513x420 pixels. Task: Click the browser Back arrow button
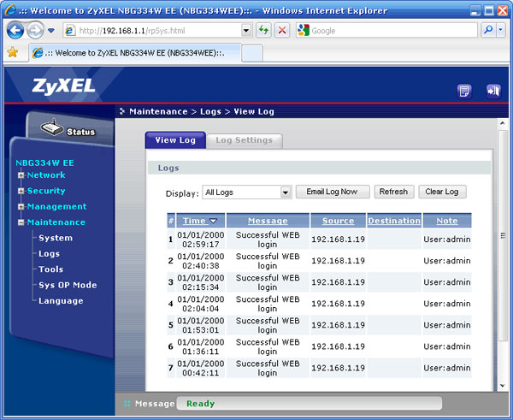tap(15, 30)
